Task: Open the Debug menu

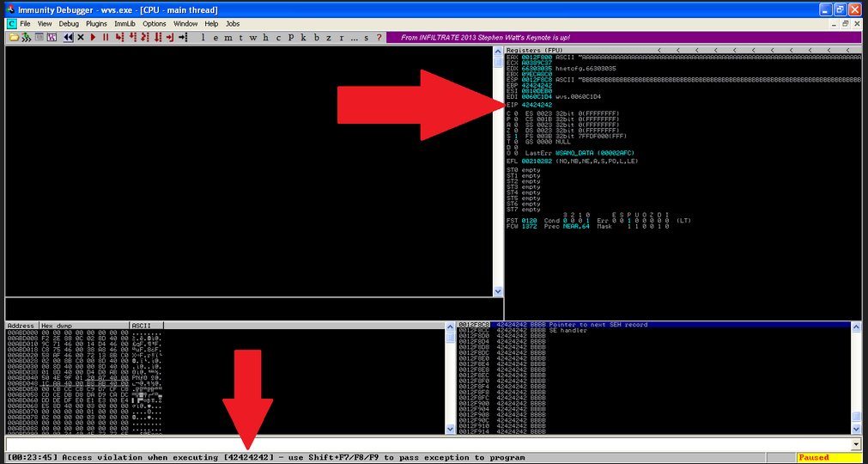Action: click(x=69, y=23)
